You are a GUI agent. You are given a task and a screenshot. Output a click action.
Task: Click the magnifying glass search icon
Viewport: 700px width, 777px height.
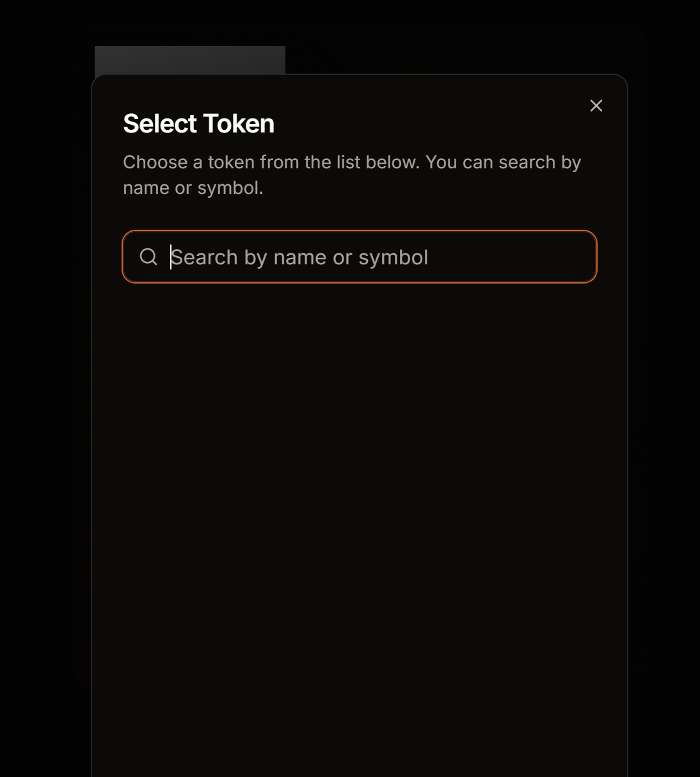coord(148,257)
